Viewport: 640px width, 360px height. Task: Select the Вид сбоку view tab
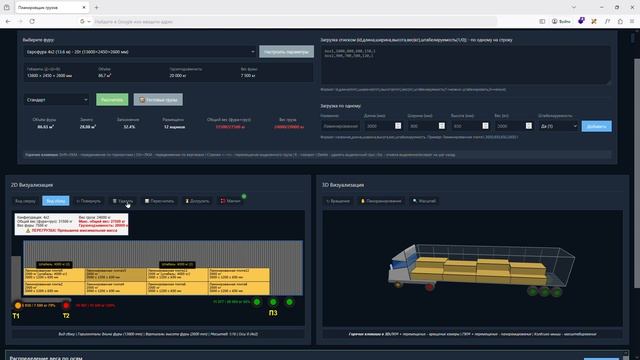(56, 201)
